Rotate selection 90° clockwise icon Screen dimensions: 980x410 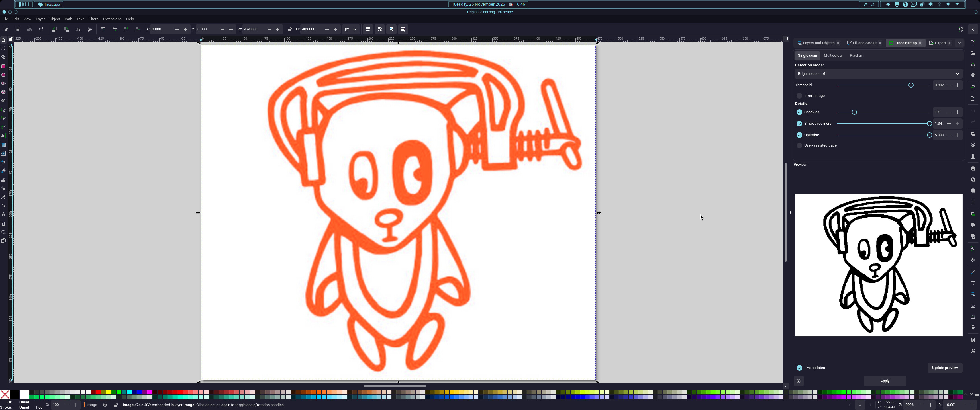[x=66, y=29]
